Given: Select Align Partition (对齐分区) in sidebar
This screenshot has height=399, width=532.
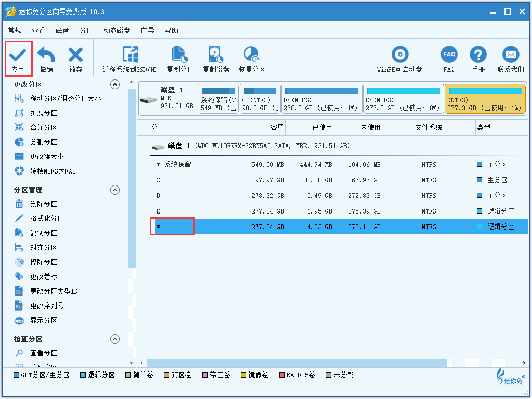Looking at the screenshot, I should (x=36, y=248).
